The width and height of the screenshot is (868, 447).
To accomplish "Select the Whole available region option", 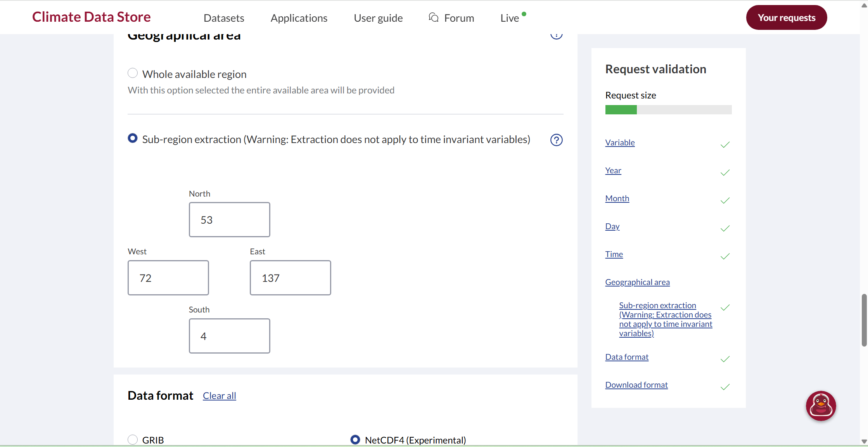I will click(133, 73).
